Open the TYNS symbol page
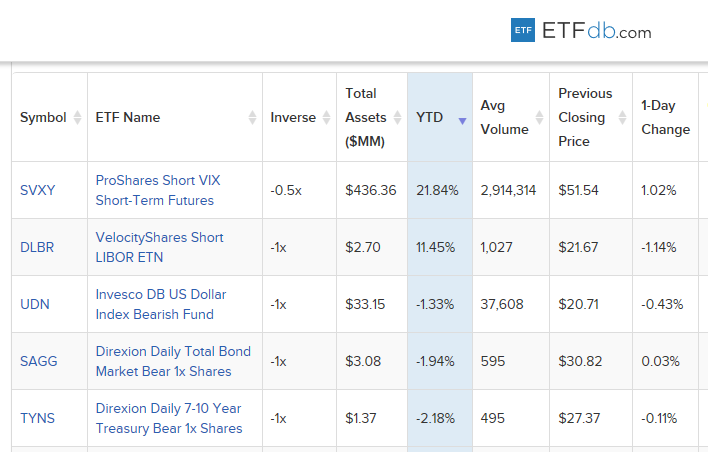 37,418
